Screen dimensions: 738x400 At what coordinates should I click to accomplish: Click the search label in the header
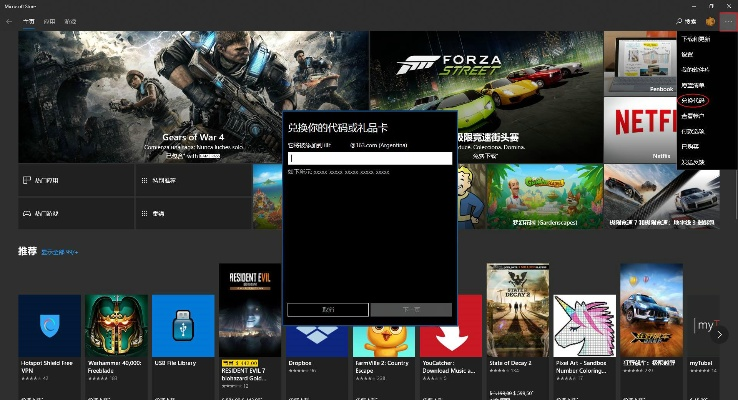pos(690,21)
